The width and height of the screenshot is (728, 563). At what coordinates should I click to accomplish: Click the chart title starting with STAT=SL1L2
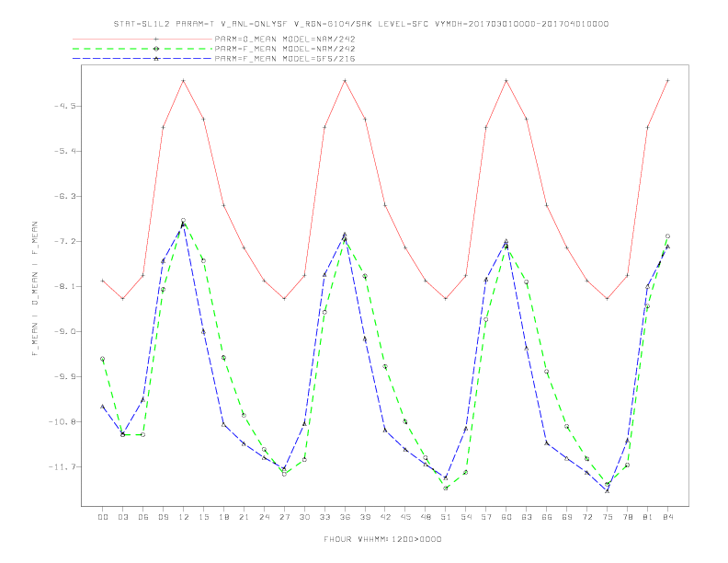(x=360, y=24)
